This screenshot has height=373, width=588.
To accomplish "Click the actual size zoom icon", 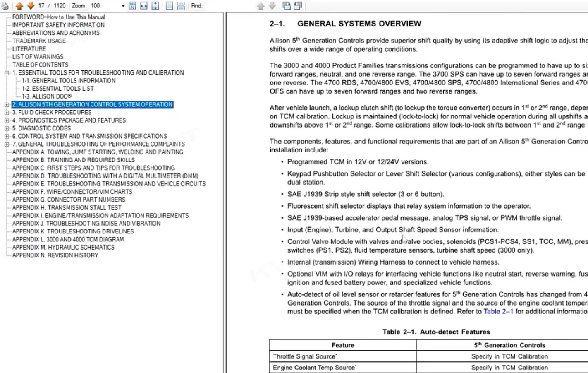I will tap(132, 6).
